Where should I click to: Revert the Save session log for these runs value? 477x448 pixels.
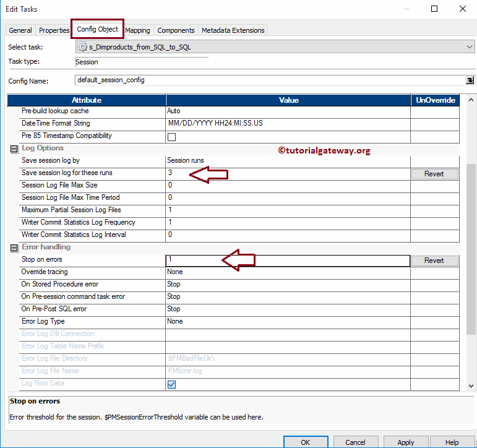click(x=434, y=174)
